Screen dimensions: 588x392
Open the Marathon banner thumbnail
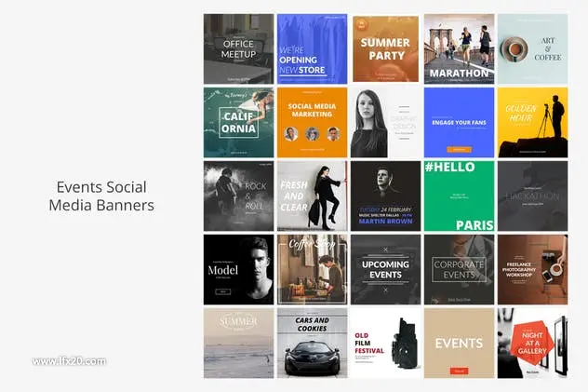point(459,48)
